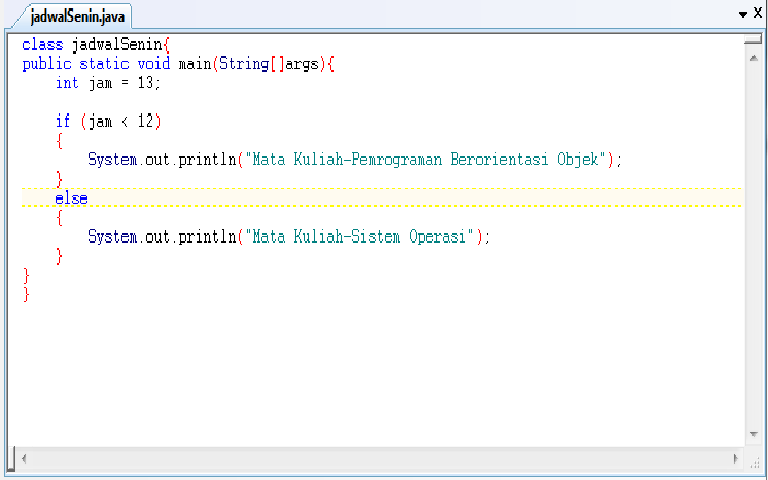Click the horizontal scrollbar track

click(380, 459)
